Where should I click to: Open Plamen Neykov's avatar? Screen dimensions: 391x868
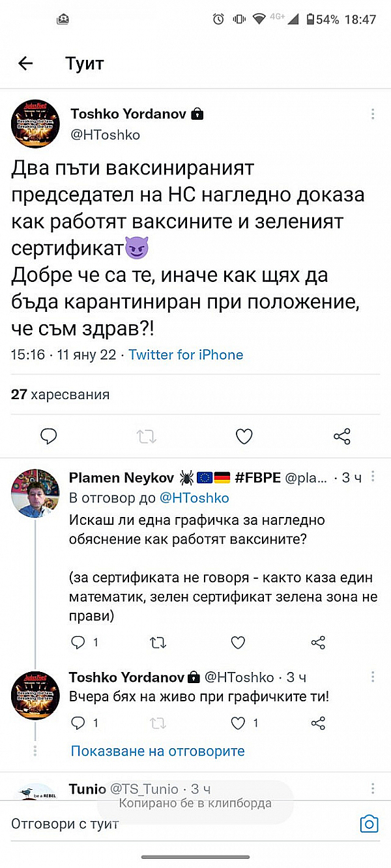[36, 493]
